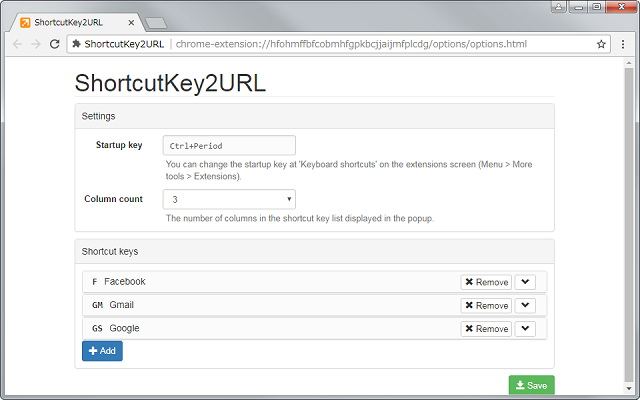
Task: Expand the Gmail shortcut details
Action: (525, 305)
